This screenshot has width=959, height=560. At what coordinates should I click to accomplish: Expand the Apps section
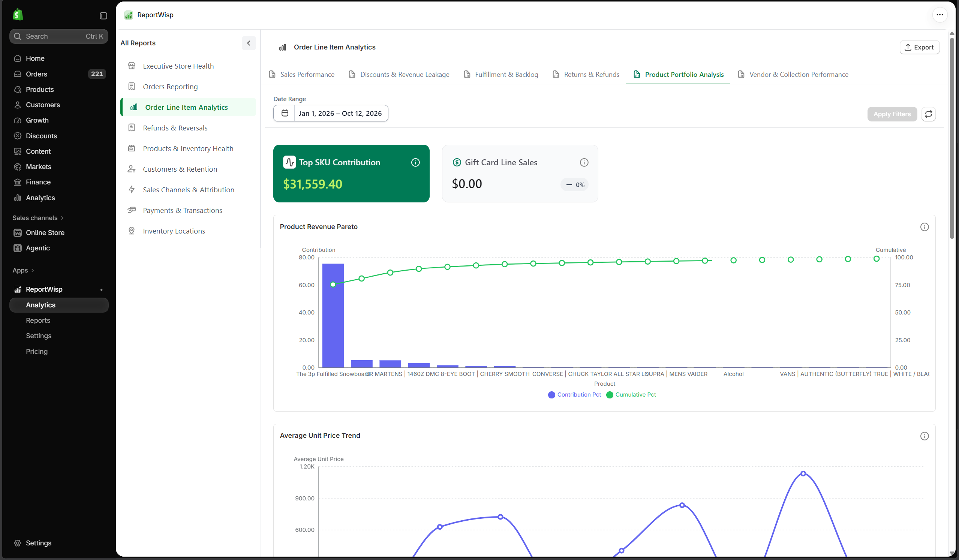tap(23, 271)
